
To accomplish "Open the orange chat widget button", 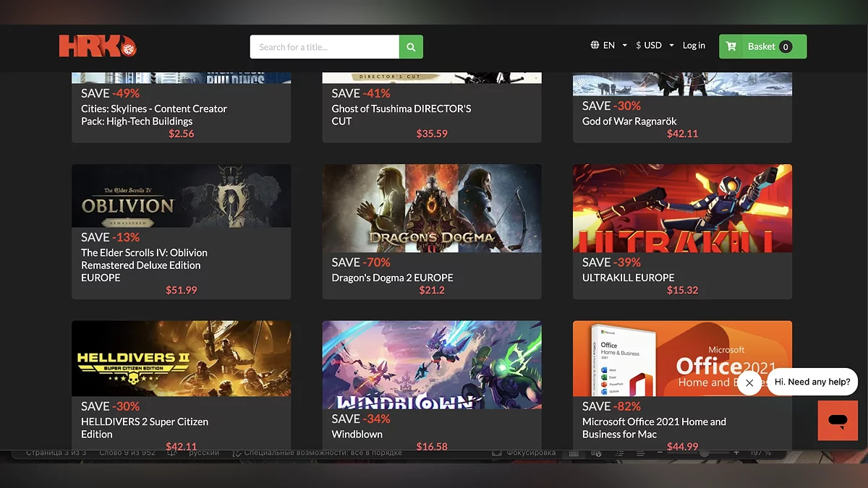I will [x=838, y=420].
